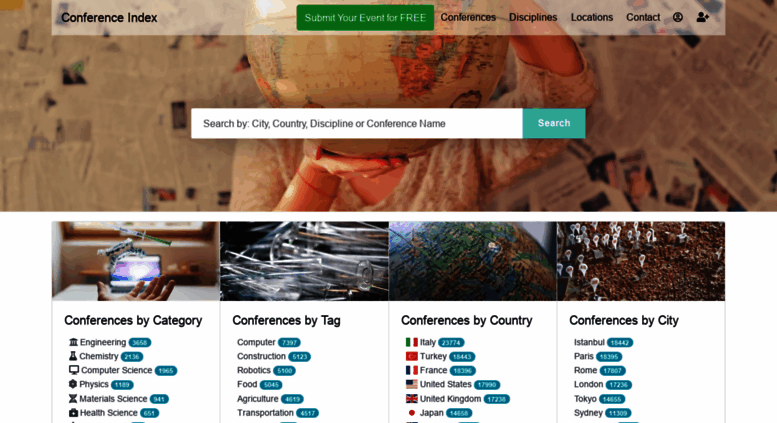Select the Italy flag icon
The height and width of the screenshot is (423, 777).
coord(411,342)
